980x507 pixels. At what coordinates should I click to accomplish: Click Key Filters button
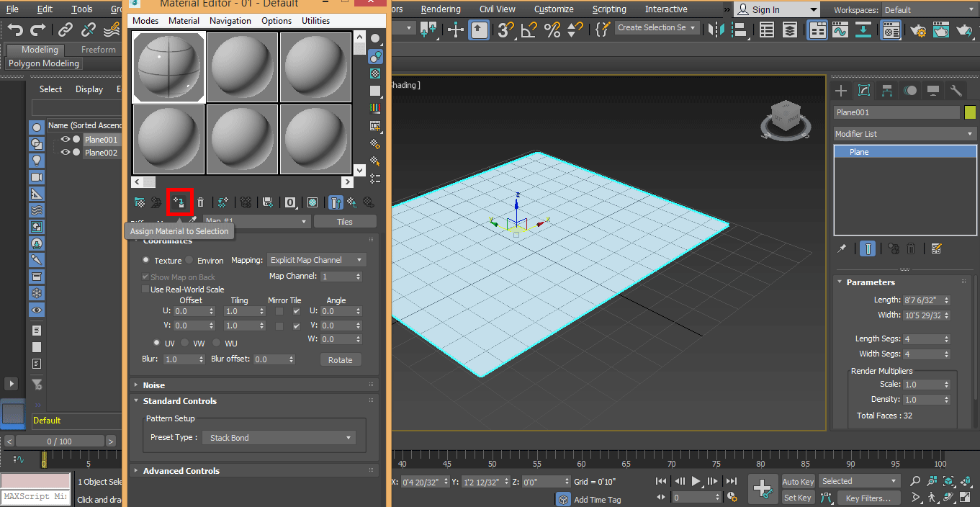tap(868, 498)
